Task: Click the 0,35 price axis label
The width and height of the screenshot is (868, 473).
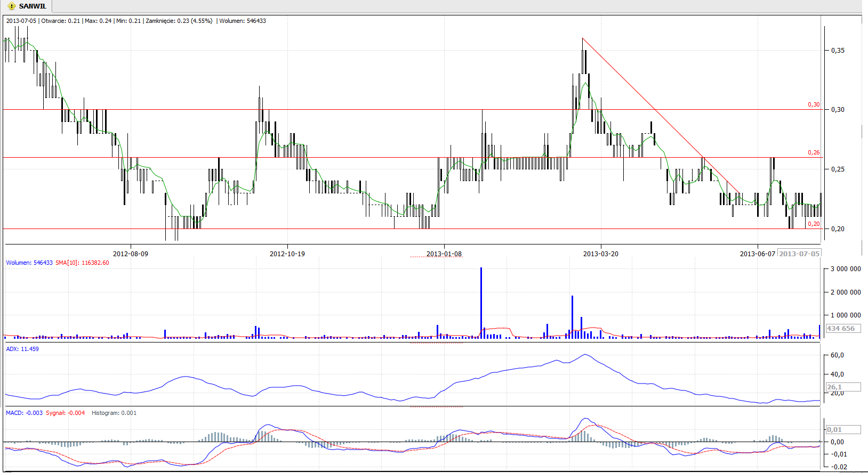Action: pyautogui.click(x=838, y=51)
